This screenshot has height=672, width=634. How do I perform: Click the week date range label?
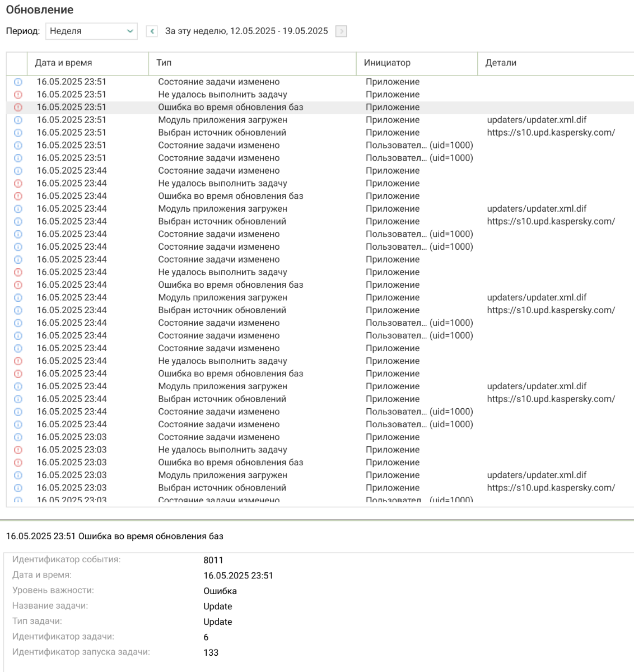(x=246, y=31)
